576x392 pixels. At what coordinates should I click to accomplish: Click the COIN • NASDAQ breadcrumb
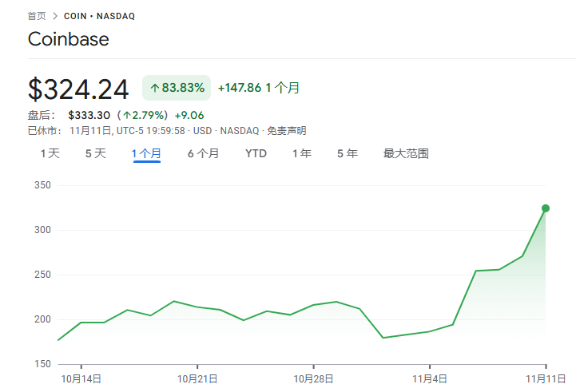pos(99,16)
